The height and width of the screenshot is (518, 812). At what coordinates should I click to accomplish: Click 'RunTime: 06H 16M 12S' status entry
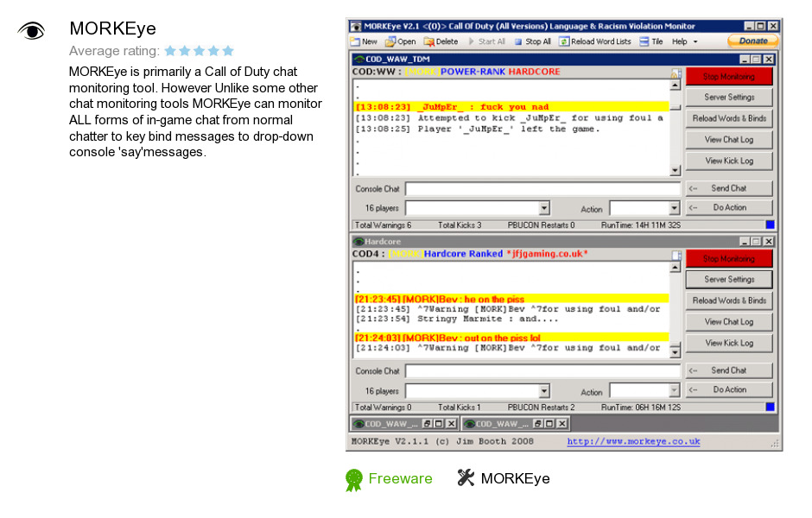[x=641, y=407]
